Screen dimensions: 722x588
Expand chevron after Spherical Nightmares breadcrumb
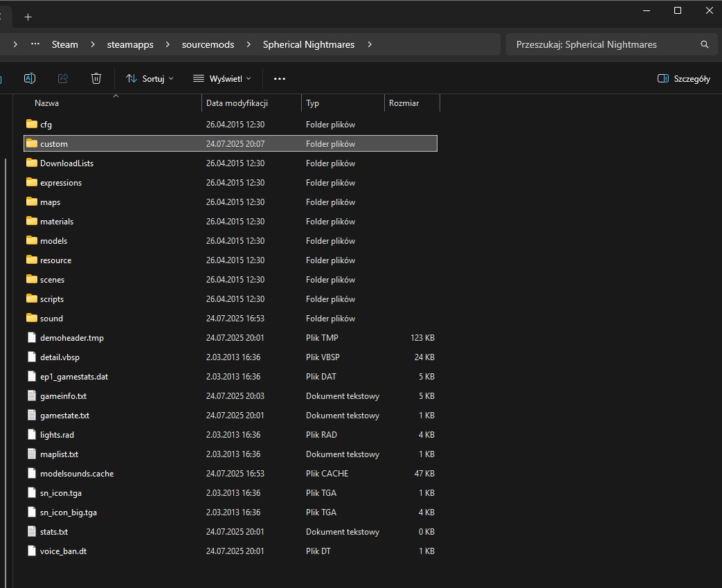click(x=370, y=44)
